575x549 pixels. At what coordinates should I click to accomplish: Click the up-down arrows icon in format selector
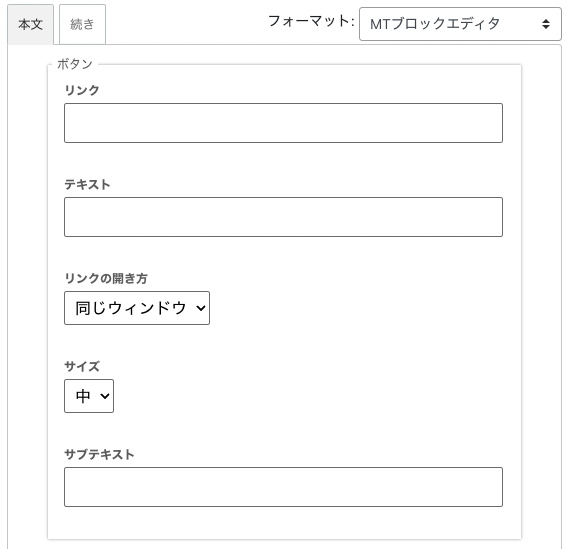pyautogui.click(x=546, y=24)
